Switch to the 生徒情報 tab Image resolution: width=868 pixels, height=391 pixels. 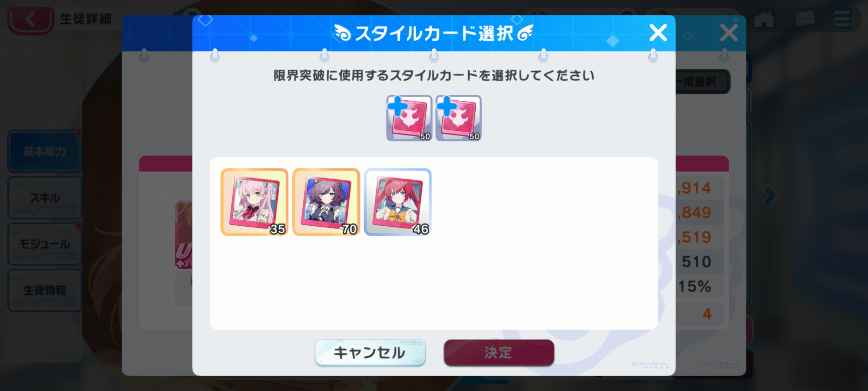(45, 290)
